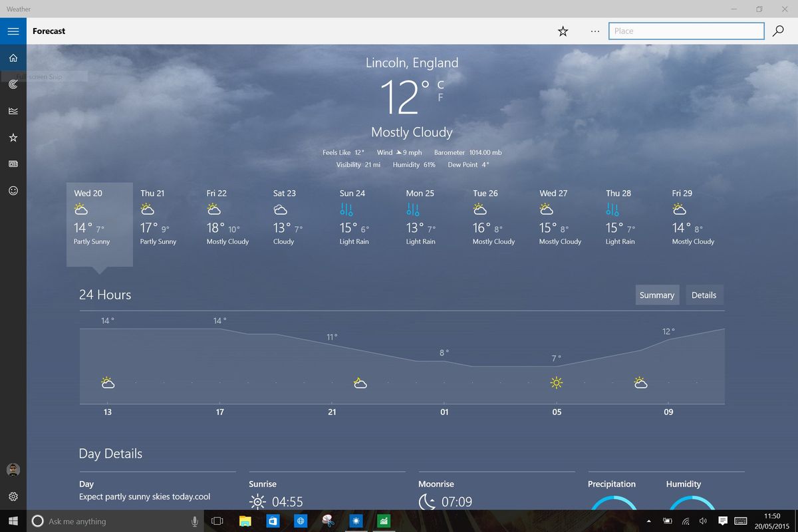Show hidden icons in the system tray

pos(648,521)
